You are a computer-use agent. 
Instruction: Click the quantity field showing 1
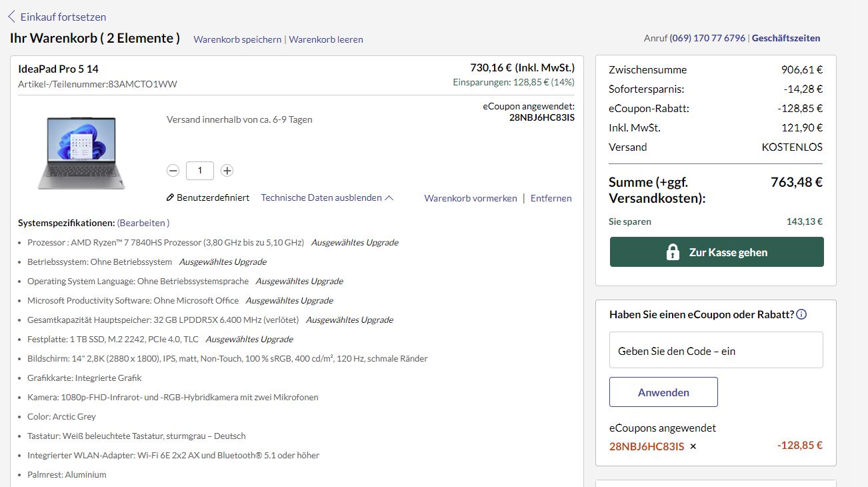pyautogui.click(x=200, y=171)
